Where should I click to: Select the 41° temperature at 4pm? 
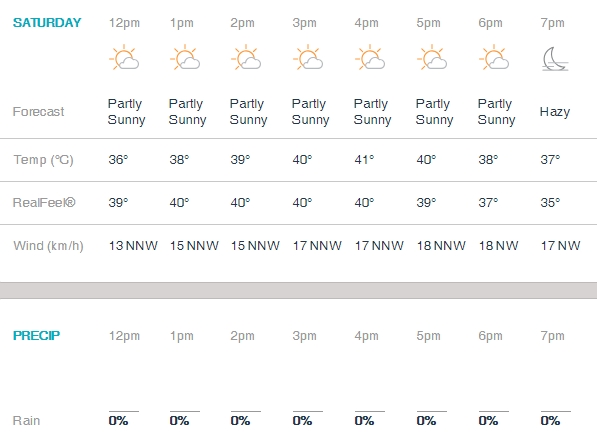[364, 160]
